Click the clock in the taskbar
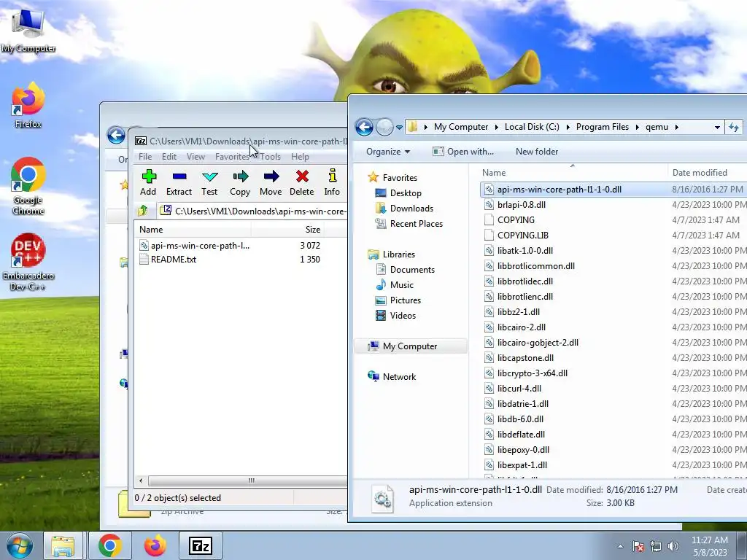This screenshot has height=560, width=747. coord(709,546)
